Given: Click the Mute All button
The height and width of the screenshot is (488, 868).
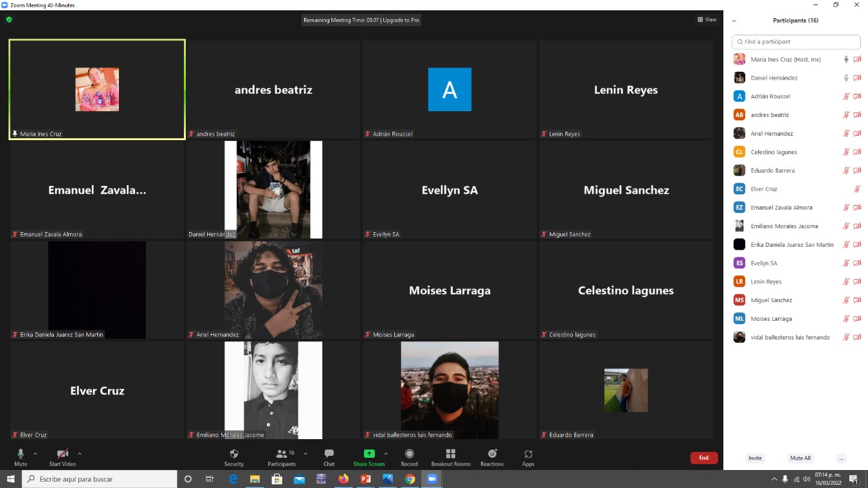Looking at the screenshot, I should click(800, 458).
